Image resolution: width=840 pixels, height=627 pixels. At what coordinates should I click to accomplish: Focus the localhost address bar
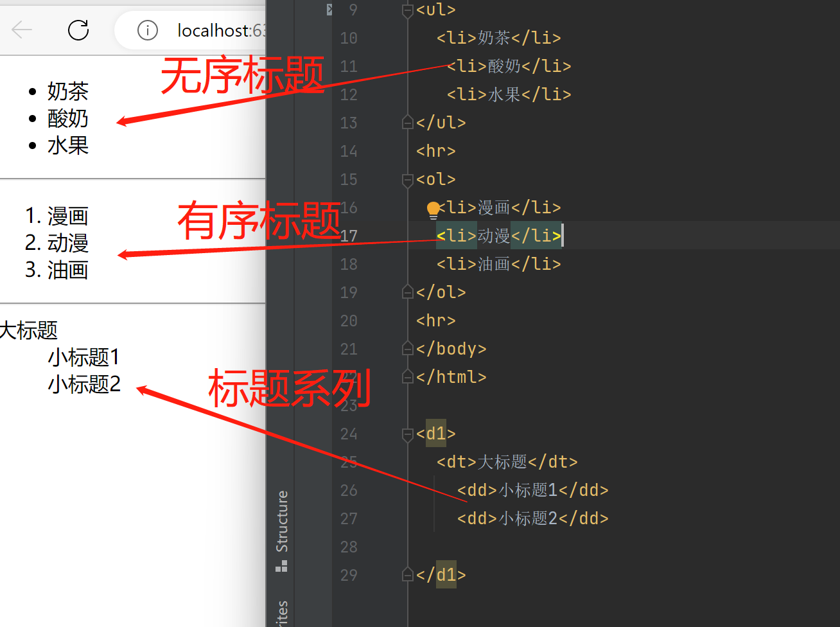click(191, 30)
